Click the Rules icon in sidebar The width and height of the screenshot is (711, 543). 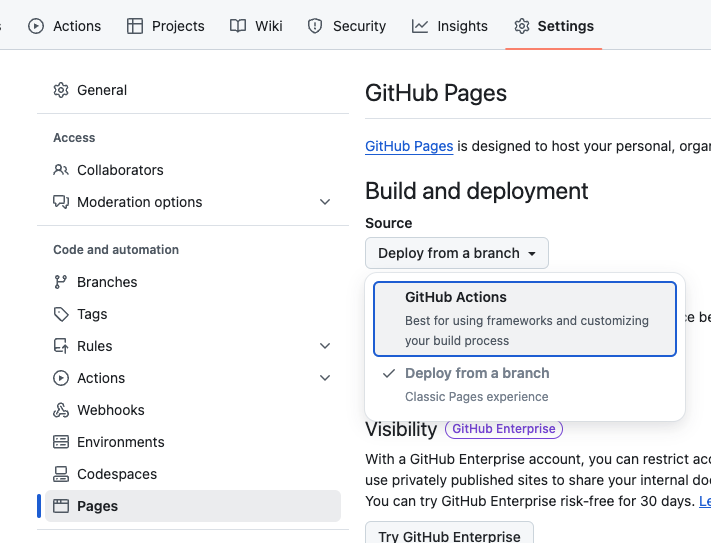coord(61,346)
